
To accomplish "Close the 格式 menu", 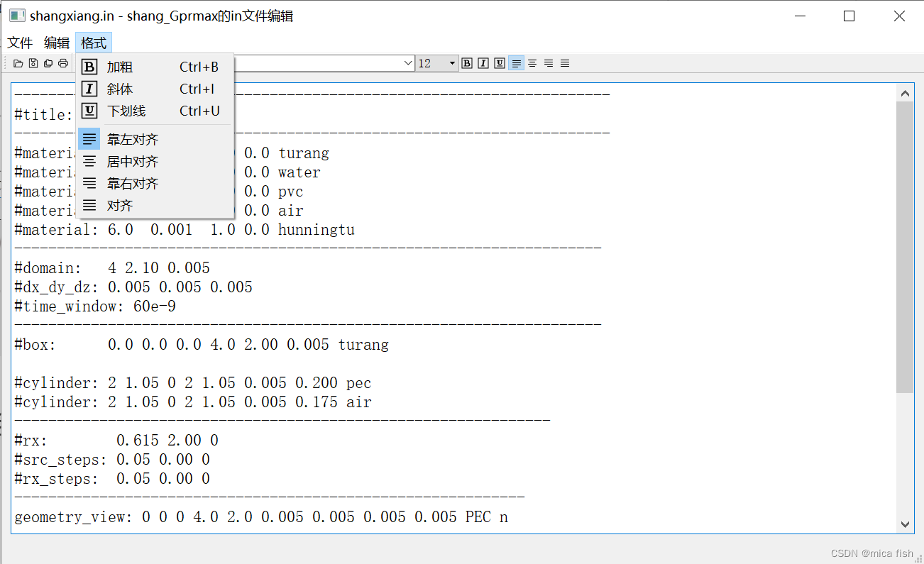I will [x=94, y=43].
